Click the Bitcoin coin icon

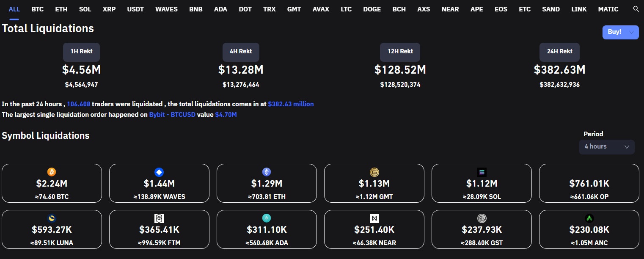pyautogui.click(x=52, y=172)
